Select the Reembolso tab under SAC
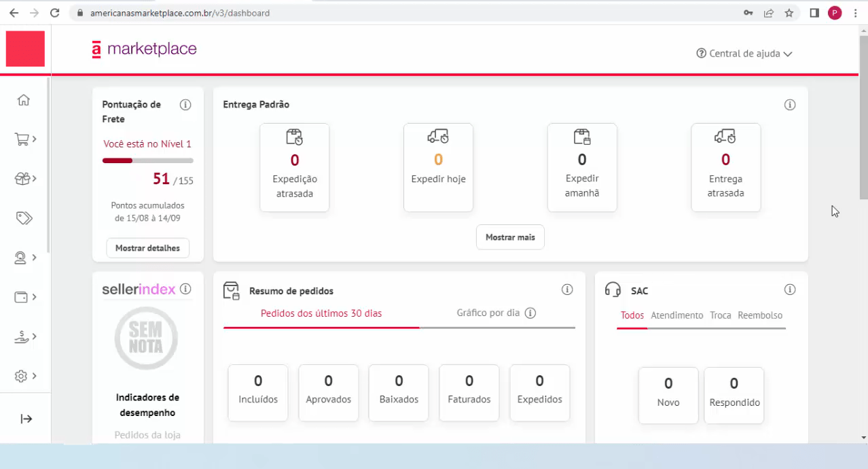 click(760, 315)
